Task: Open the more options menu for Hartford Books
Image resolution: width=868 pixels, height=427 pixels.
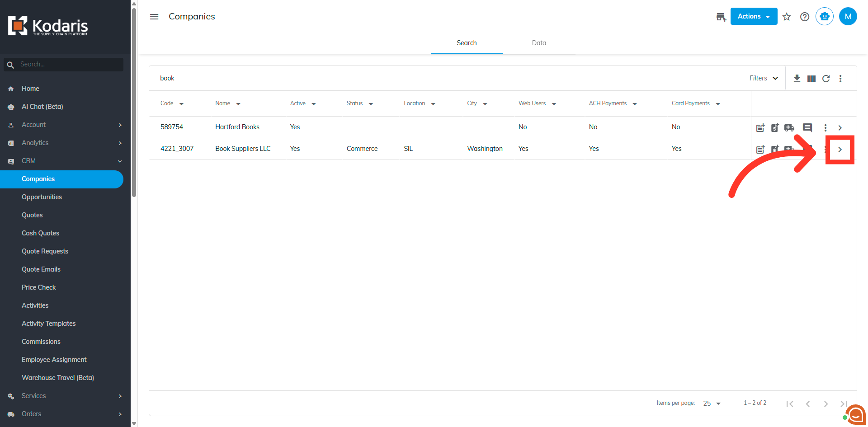Action: [x=826, y=128]
